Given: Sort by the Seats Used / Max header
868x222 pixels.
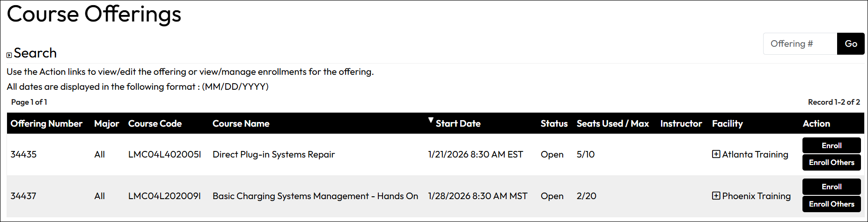Looking at the screenshot, I should point(613,124).
